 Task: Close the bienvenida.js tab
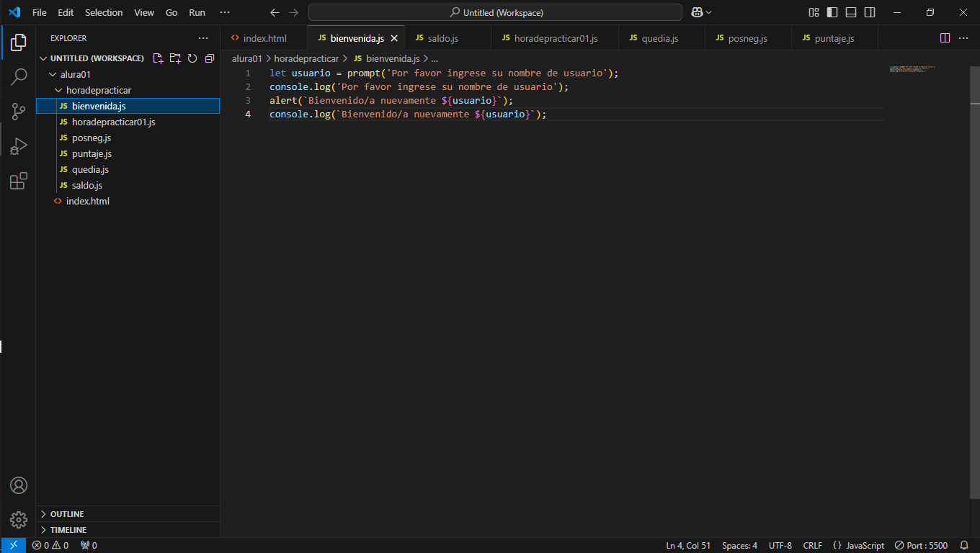394,38
